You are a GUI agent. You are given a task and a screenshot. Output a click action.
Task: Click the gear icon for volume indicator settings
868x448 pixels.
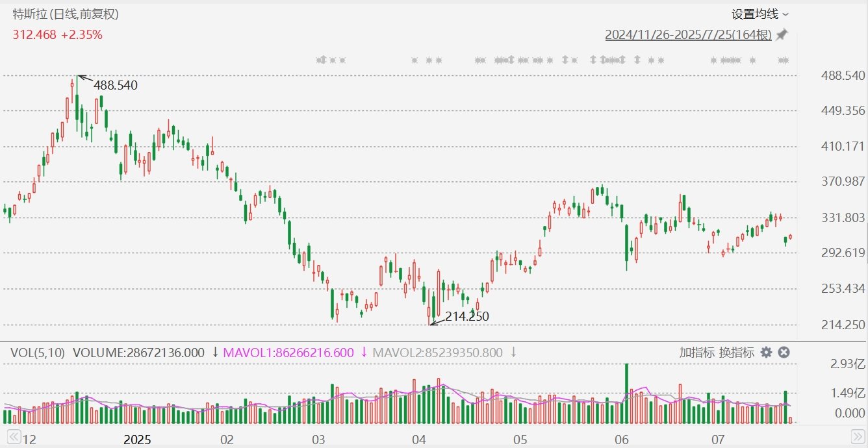pos(767,352)
